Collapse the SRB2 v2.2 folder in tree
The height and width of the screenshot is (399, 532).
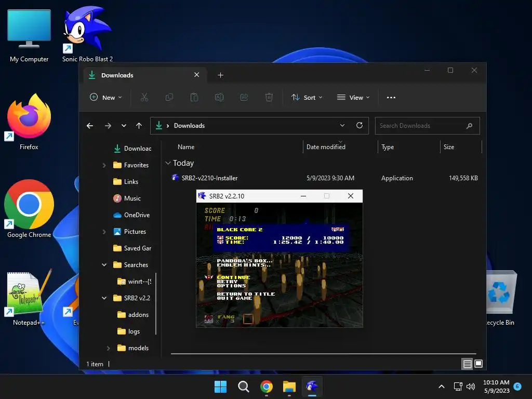click(104, 298)
